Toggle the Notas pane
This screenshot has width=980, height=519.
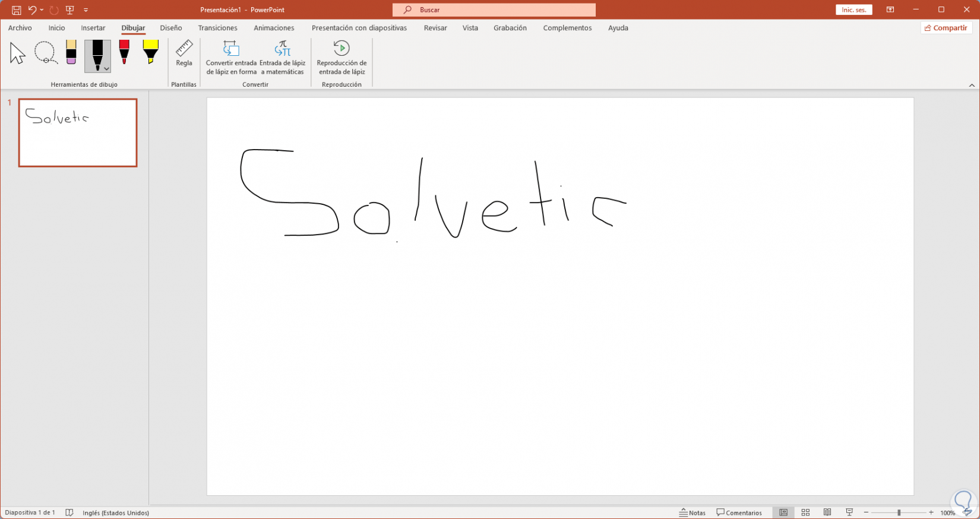tap(693, 512)
